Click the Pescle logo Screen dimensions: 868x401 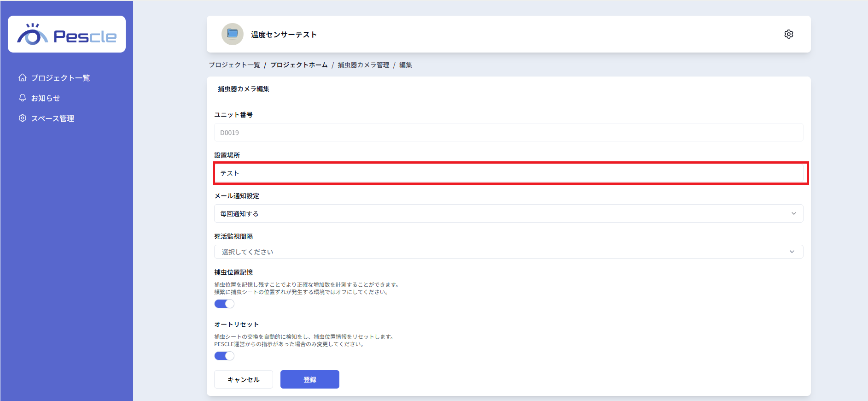[67, 35]
